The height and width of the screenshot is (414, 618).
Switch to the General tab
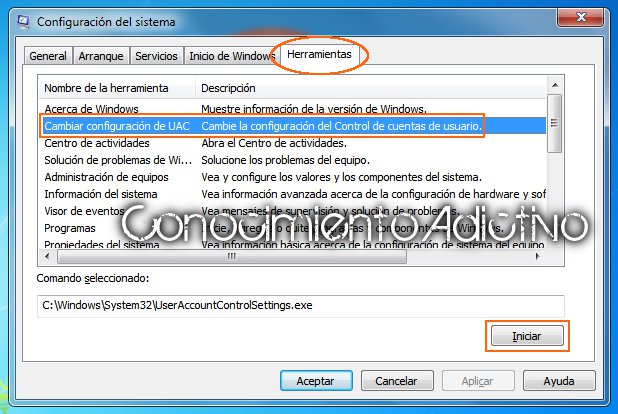click(x=48, y=56)
